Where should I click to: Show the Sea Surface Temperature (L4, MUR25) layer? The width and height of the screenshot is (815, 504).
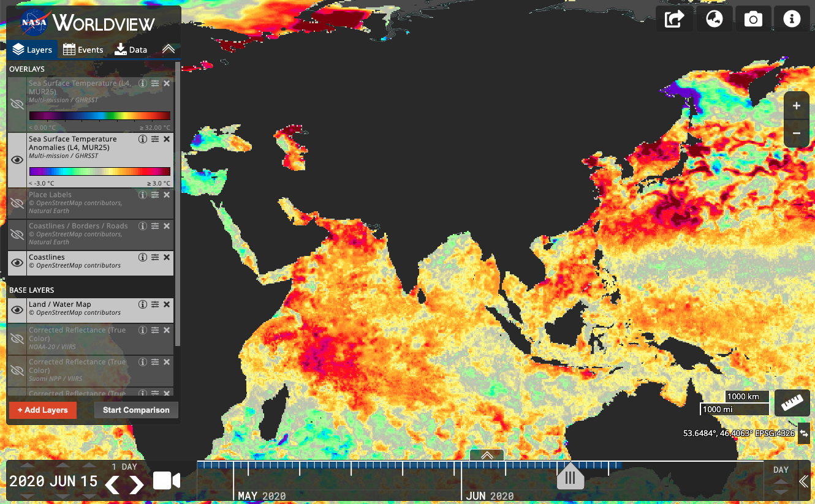coord(17,105)
